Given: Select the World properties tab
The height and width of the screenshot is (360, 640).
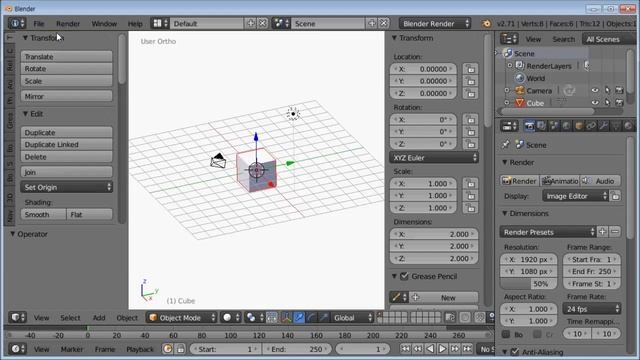Looking at the screenshot, I should 566,126.
